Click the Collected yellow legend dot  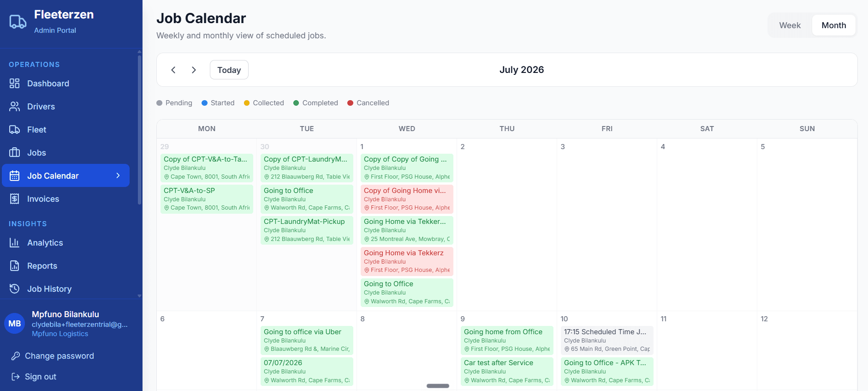(247, 103)
